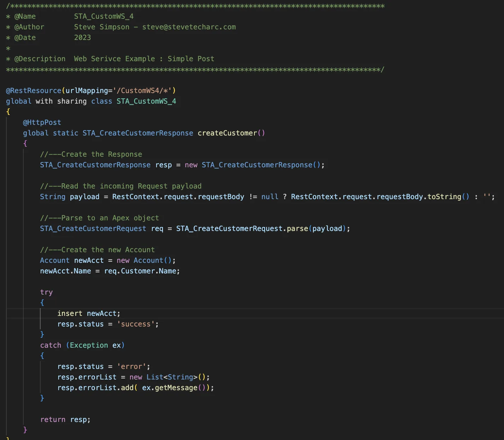Viewport: 504px width, 440px height.
Task: Click the Exception type in catch clause
Action: coord(89,345)
